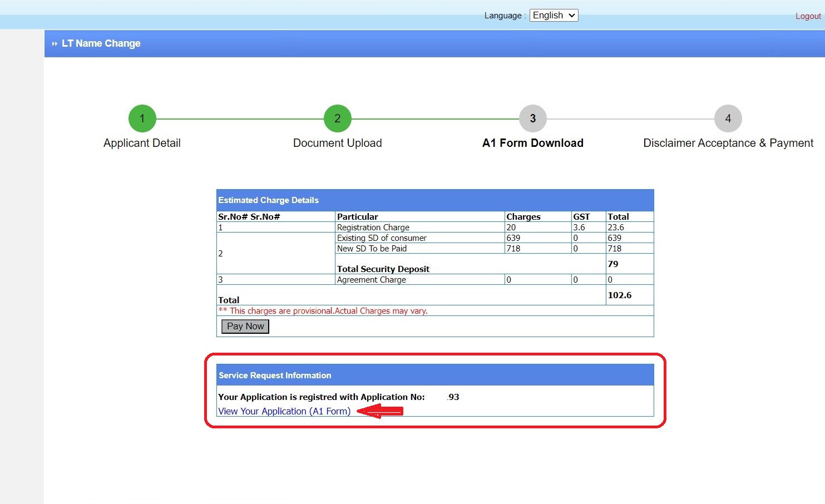The image size is (825, 504).
Task: Click the application registered message text
Action: [x=322, y=397]
